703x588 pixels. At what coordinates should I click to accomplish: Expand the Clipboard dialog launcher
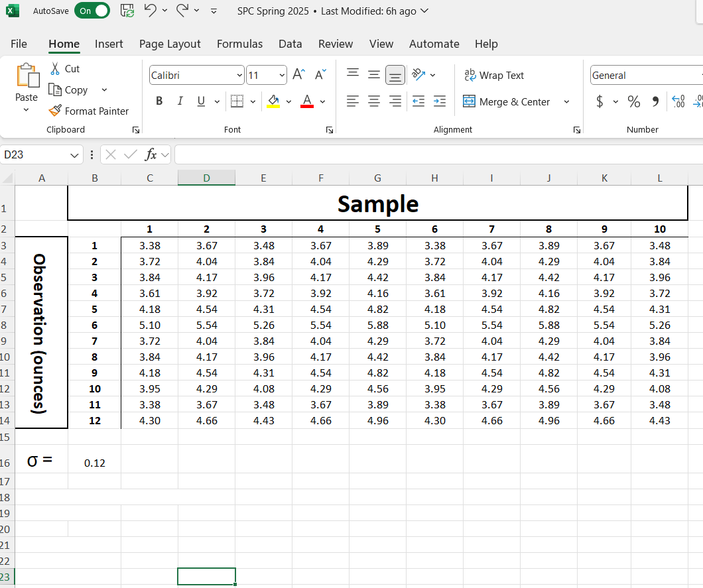point(135,130)
